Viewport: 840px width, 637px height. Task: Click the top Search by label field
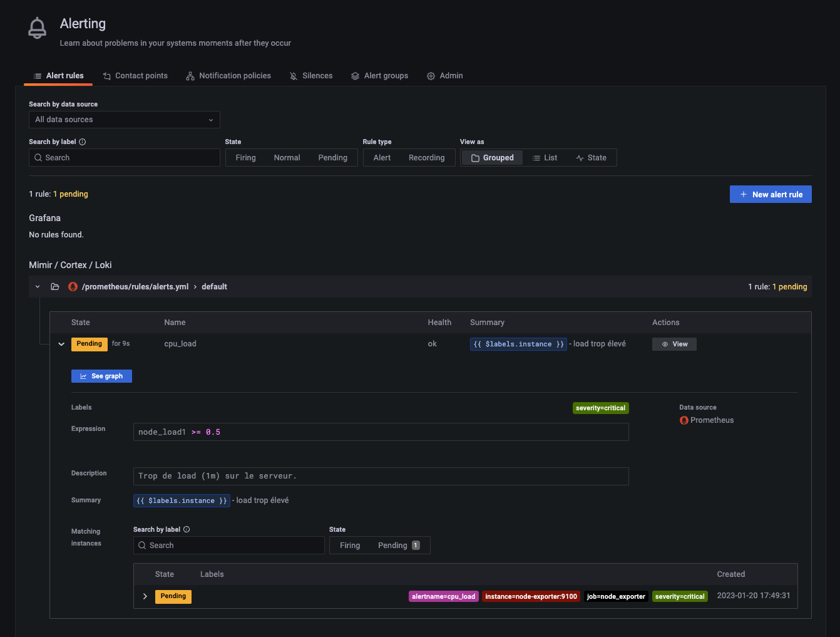125,158
